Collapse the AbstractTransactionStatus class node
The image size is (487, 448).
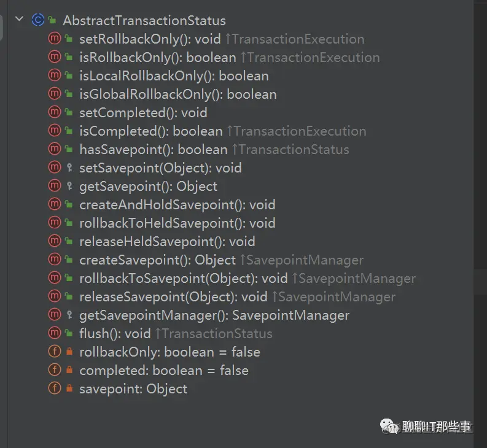click(x=19, y=19)
